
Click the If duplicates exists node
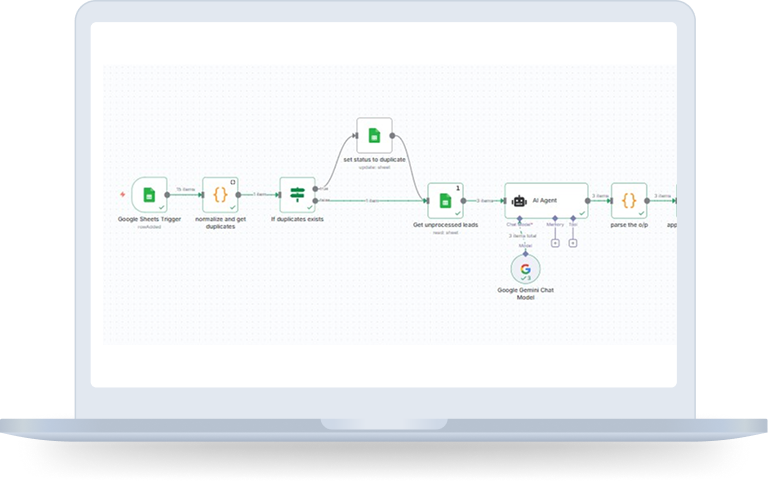(297, 195)
